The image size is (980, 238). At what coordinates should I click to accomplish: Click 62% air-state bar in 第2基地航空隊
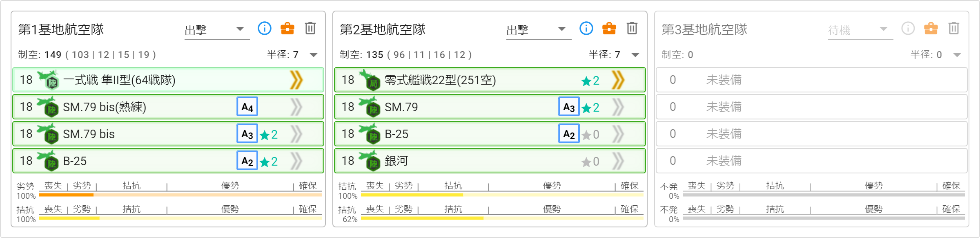click(x=502, y=218)
